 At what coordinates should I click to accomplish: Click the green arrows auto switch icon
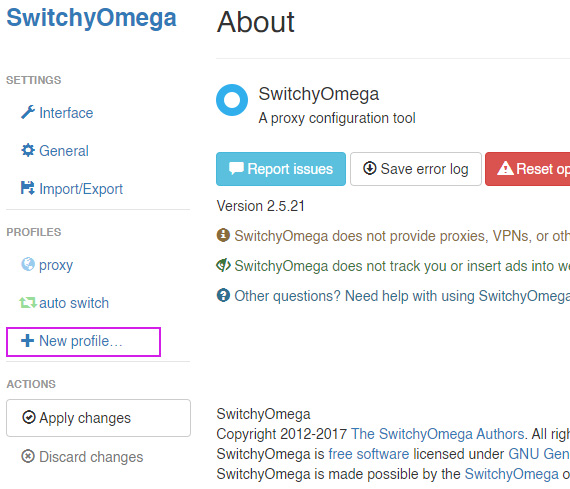click(x=28, y=302)
